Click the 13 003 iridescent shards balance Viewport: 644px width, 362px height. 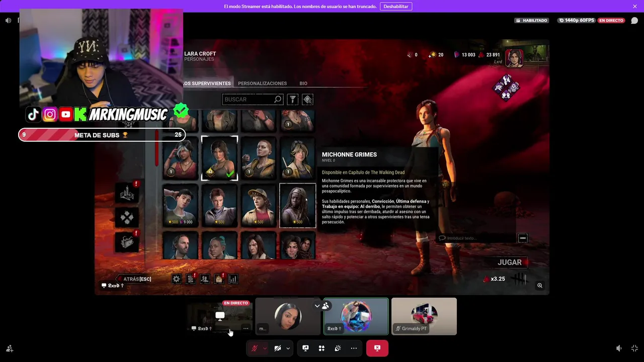pos(464,55)
